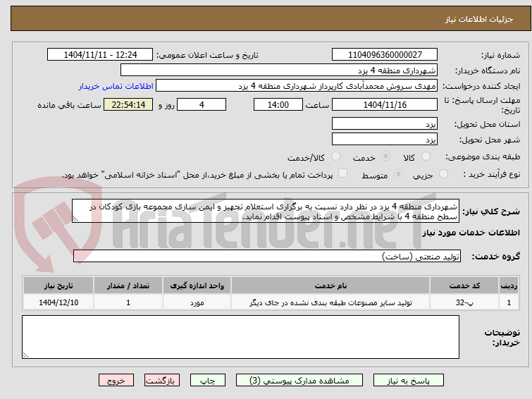Click the service name cell 'تولید سایر مصنوعات'
532x399 pixels.
click(330, 302)
